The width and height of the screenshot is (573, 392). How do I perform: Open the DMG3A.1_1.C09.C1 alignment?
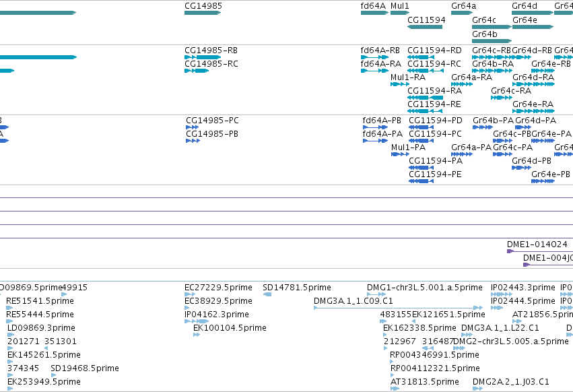tap(399, 308)
